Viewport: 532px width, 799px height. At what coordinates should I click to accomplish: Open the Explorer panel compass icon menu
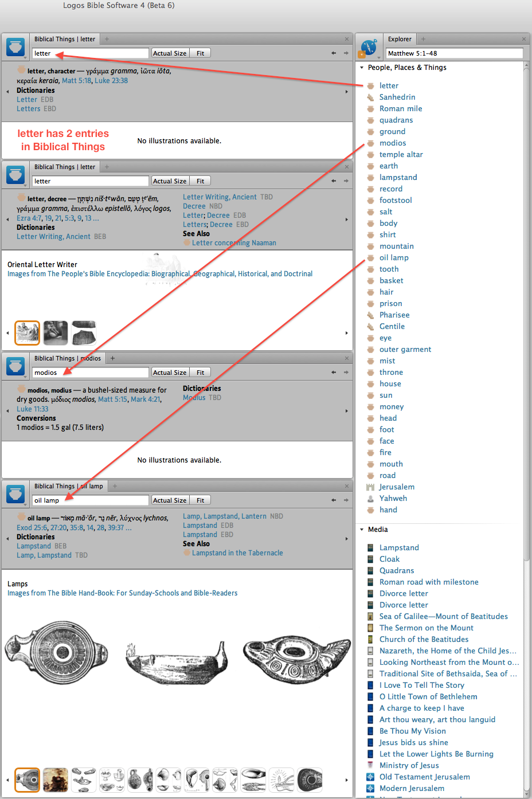[x=369, y=47]
